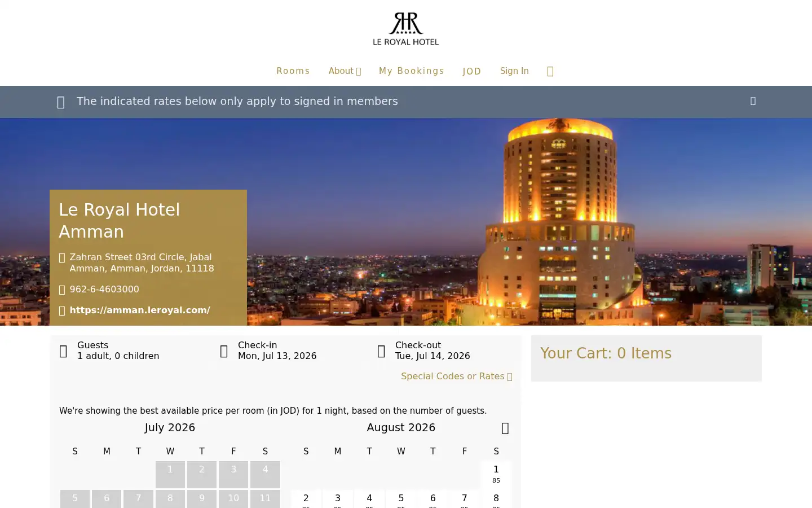Click the icon right of Sign In
This screenshot has height=508, width=812.
coord(550,71)
